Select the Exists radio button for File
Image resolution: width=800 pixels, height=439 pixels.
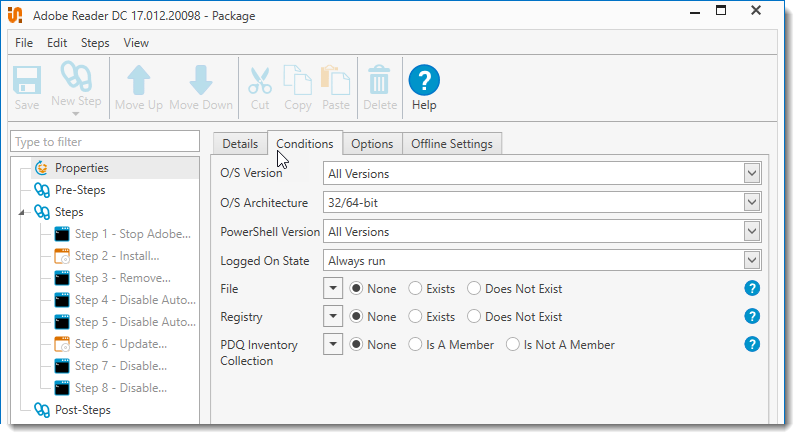coord(416,289)
